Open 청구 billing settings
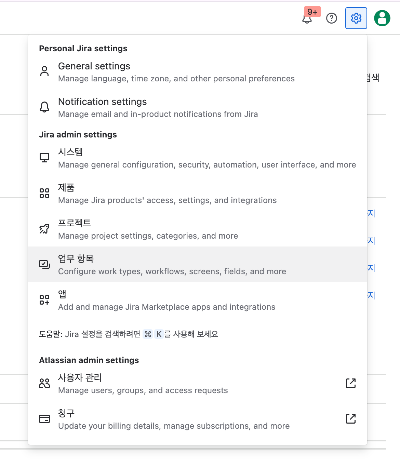The height and width of the screenshot is (467, 400). pyautogui.click(x=197, y=419)
